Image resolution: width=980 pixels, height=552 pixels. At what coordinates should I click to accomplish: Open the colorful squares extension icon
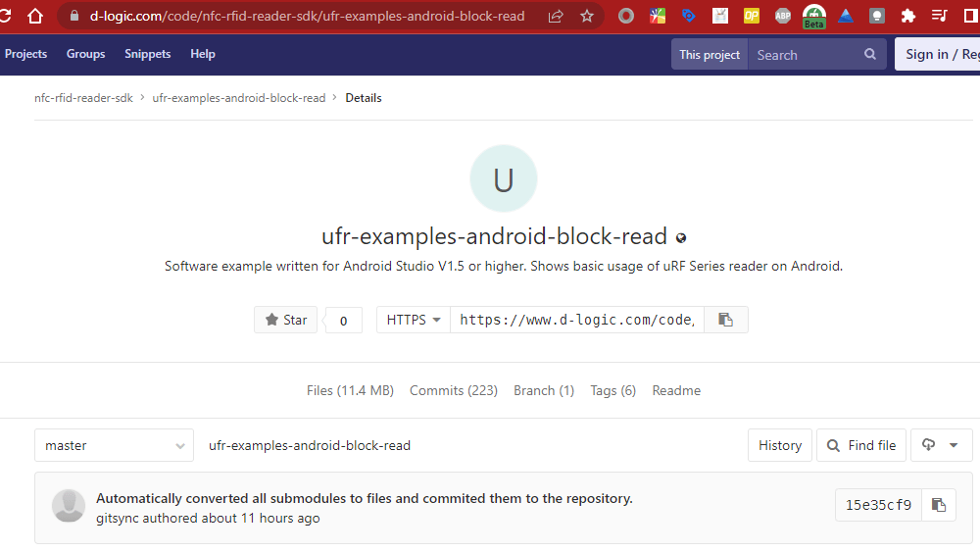tap(658, 17)
